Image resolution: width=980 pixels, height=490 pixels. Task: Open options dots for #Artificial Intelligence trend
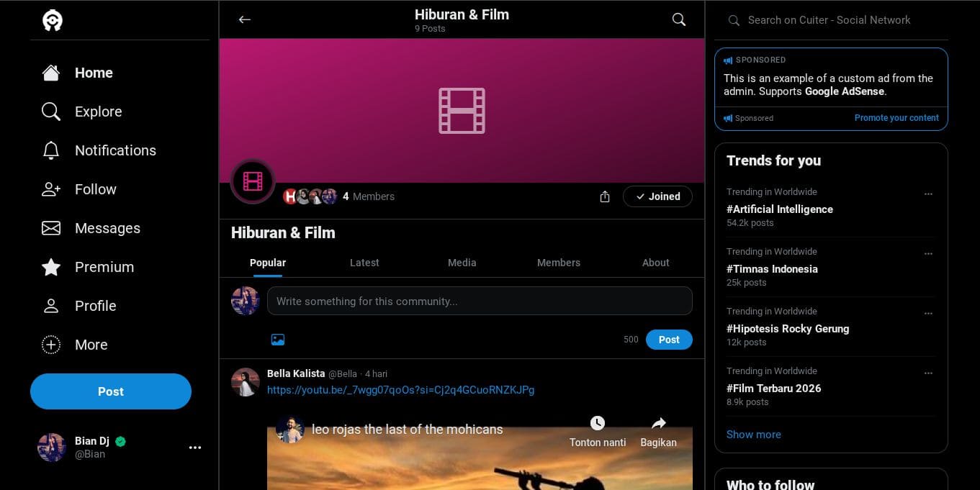pyautogui.click(x=928, y=194)
